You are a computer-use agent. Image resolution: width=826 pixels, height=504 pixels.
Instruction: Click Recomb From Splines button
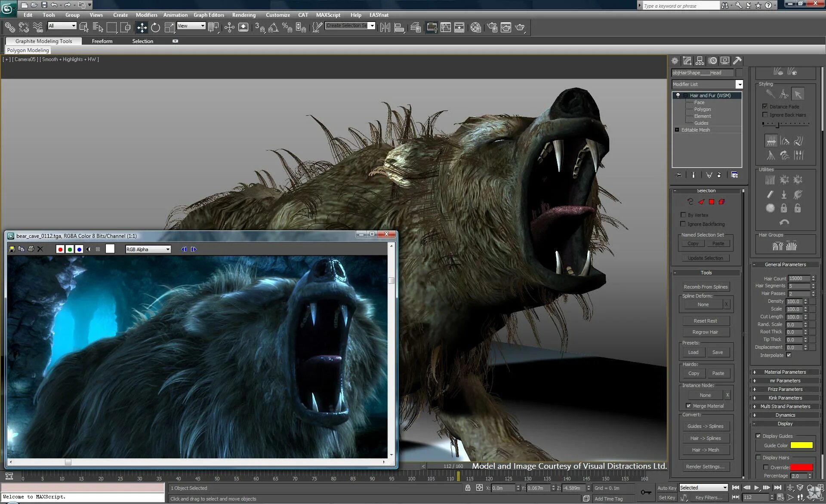pos(706,286)
